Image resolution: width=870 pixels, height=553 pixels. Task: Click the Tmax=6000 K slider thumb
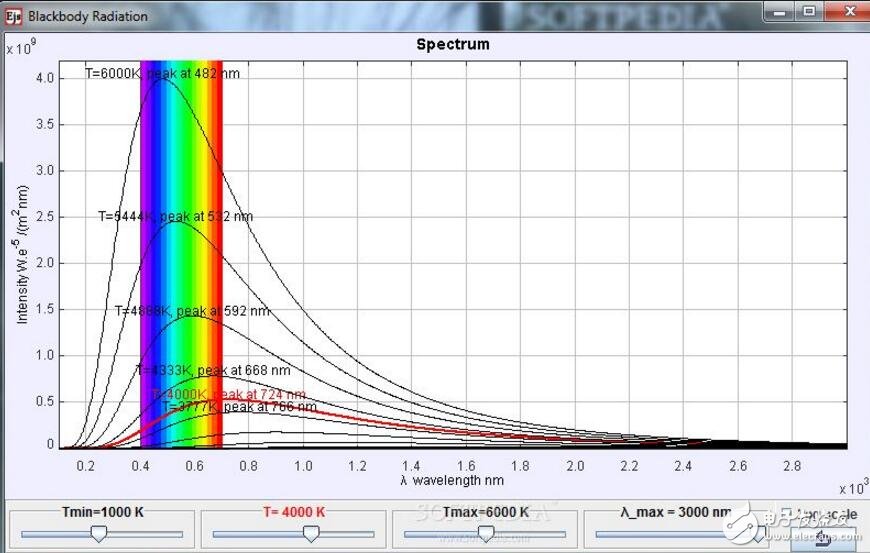[x=485, y=535]
